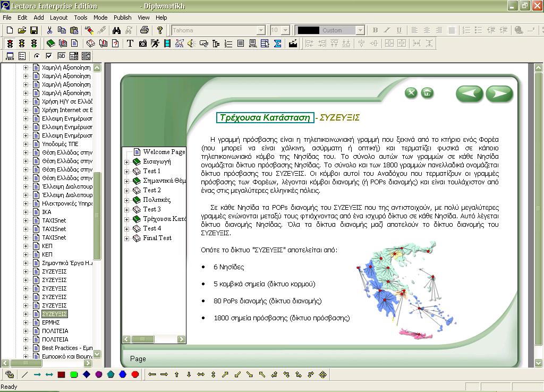Image resolution: width=544 pixels, height=392 pixels.
Task: Open the Mode menu
Action: 100,18
